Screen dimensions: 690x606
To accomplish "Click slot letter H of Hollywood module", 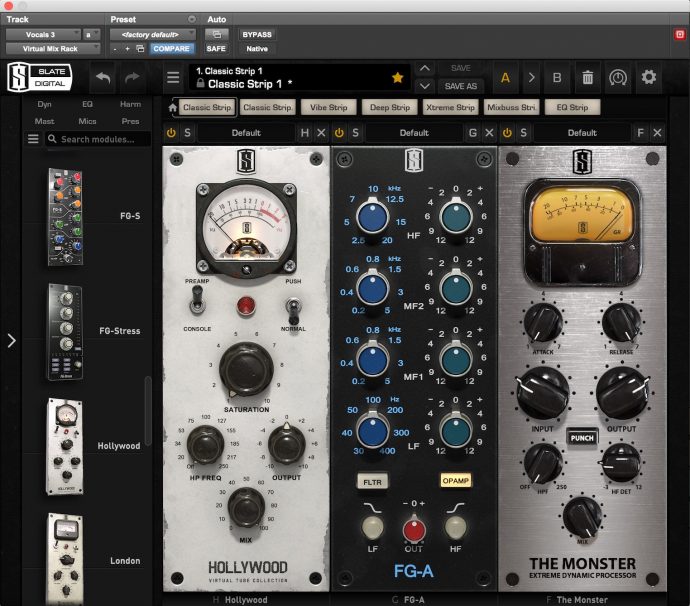I will (305, 132).
